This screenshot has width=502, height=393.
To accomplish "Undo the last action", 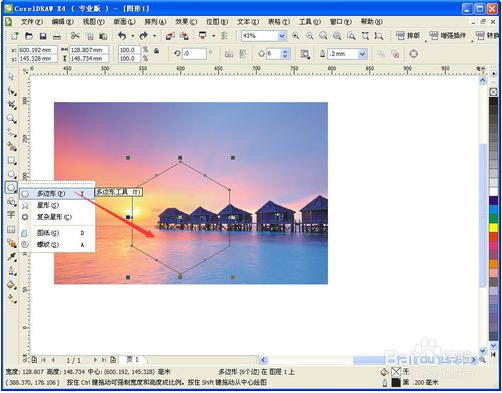I will point(122,36).
